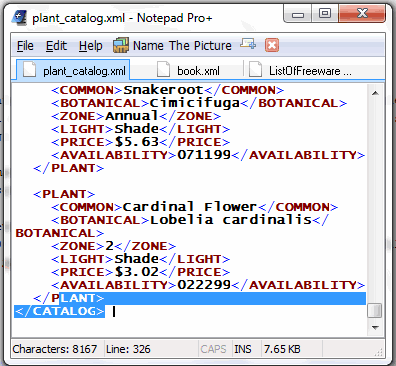396x366 pixels.
Task: Click the ListOfFreeware tab document icon
Action: click(255, 70)
